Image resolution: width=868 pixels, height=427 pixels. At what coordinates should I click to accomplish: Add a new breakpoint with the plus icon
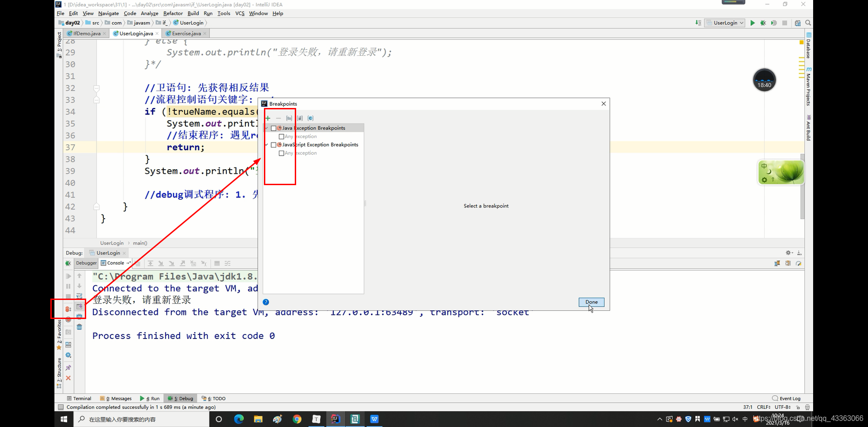pos(268,118)
